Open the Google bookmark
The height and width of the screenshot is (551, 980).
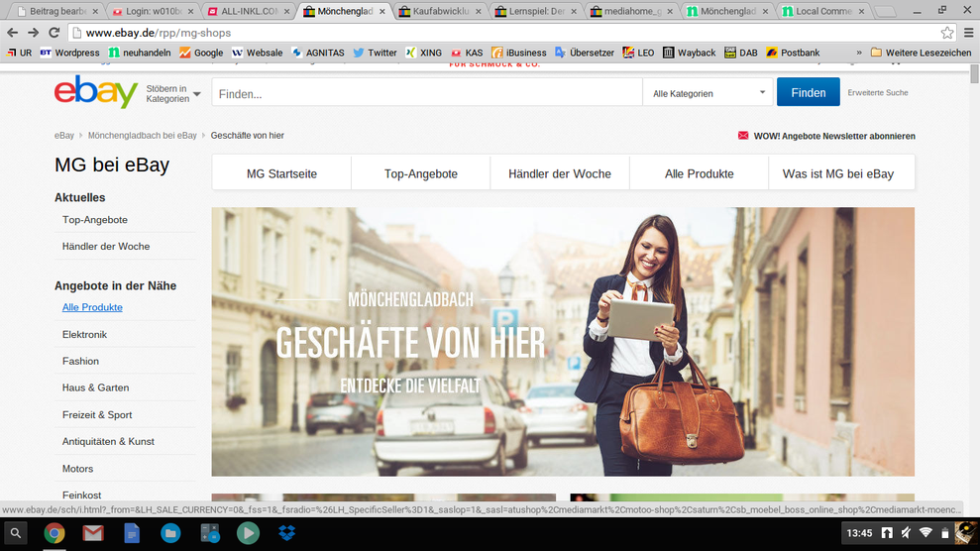pos(201,53)
